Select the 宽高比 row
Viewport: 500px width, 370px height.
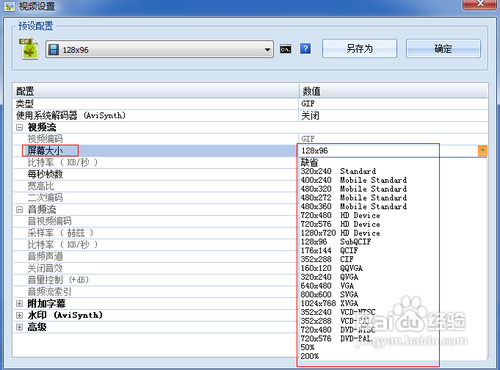click(x=155, y=186)
